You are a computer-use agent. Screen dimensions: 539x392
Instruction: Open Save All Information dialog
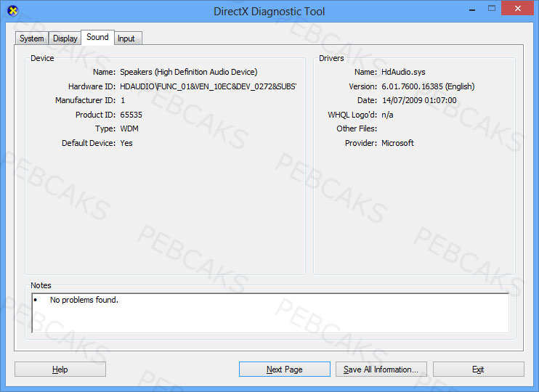click(x=381, y=369)
